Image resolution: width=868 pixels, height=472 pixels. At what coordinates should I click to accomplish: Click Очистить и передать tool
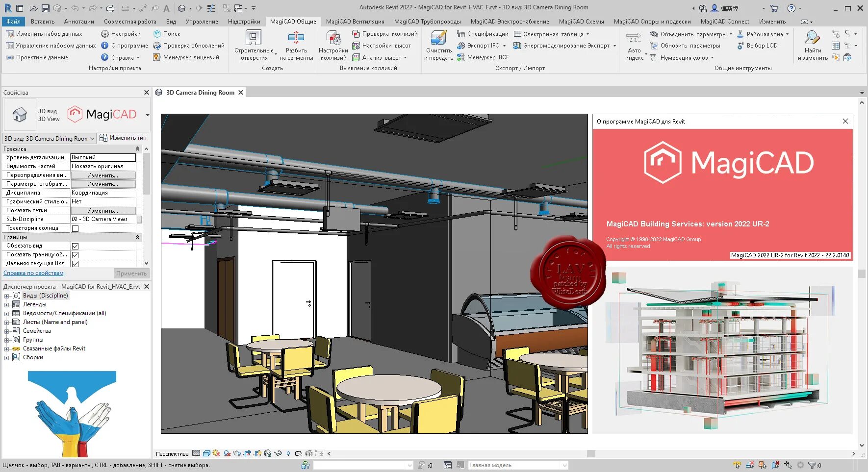point(438,46)
